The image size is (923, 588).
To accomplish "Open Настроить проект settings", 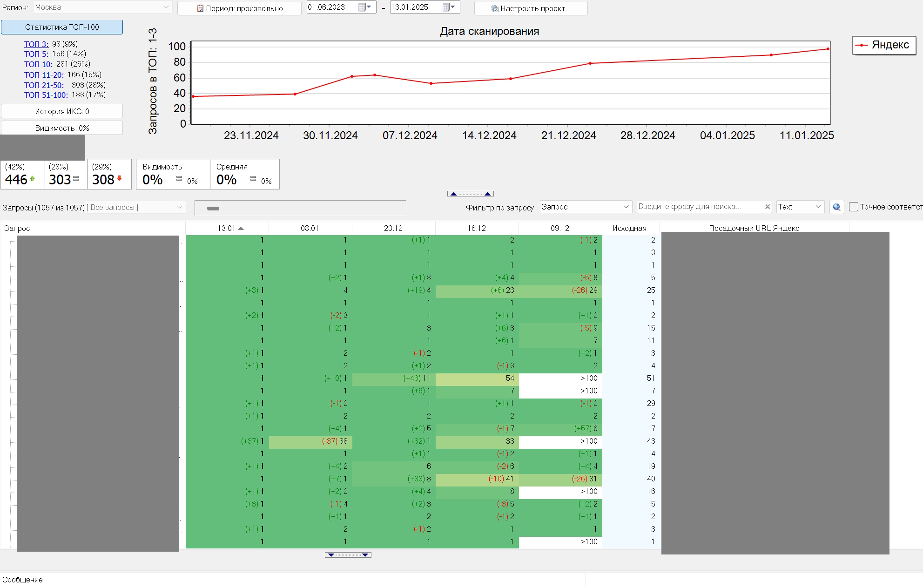I will tap(531, 8).
